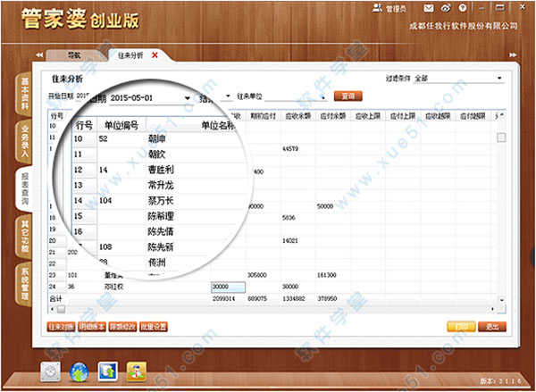This screenshot has width=536, height=392.
Task: Open the yellow person dock icon
Action: 137,371
